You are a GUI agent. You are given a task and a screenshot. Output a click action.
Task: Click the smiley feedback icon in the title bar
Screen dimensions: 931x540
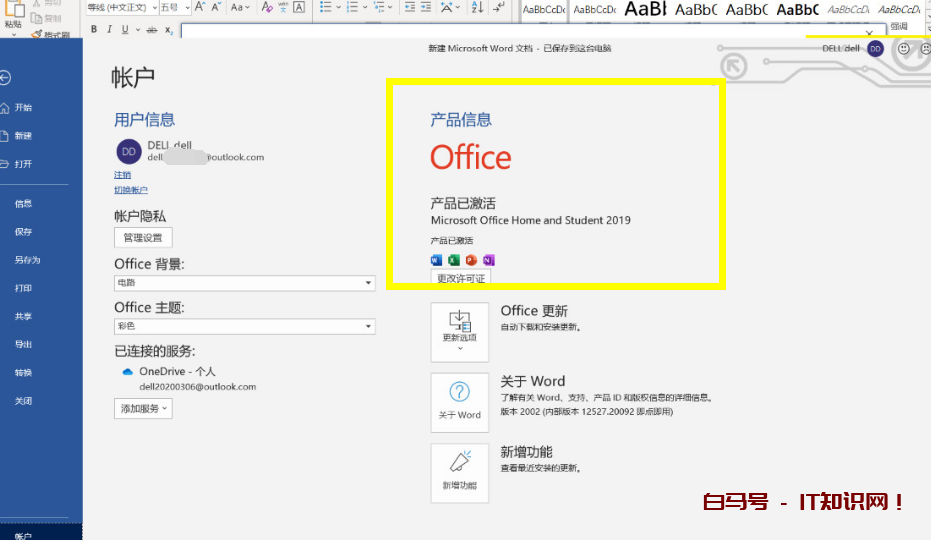coord(904,48)
